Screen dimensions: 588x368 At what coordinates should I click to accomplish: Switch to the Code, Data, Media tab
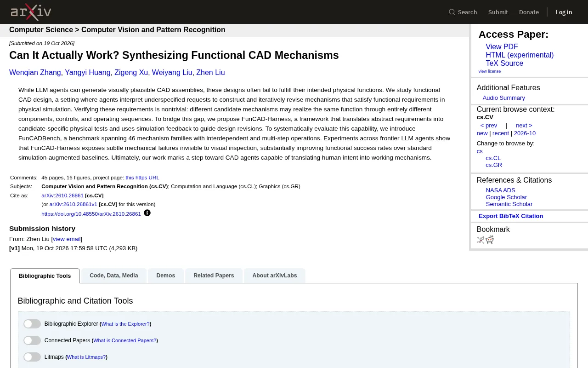coord(114,276)
